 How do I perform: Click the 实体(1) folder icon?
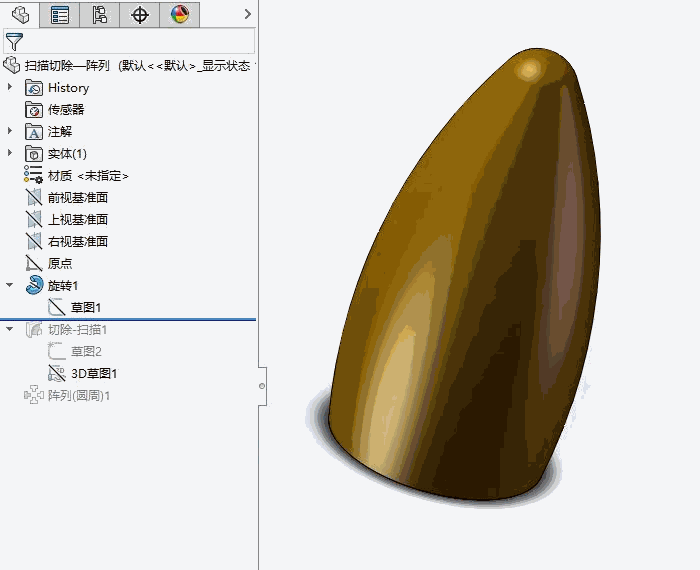coord(34,154)
